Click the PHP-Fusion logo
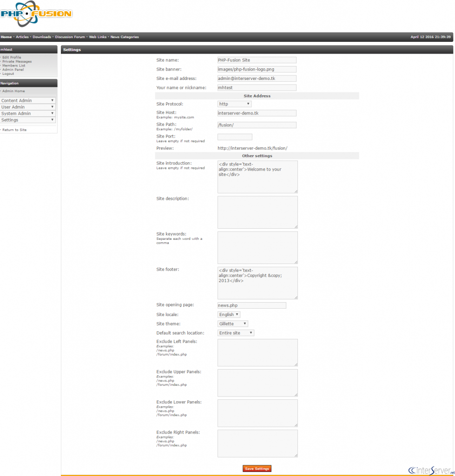455x476 pixels. click(36, 13)
